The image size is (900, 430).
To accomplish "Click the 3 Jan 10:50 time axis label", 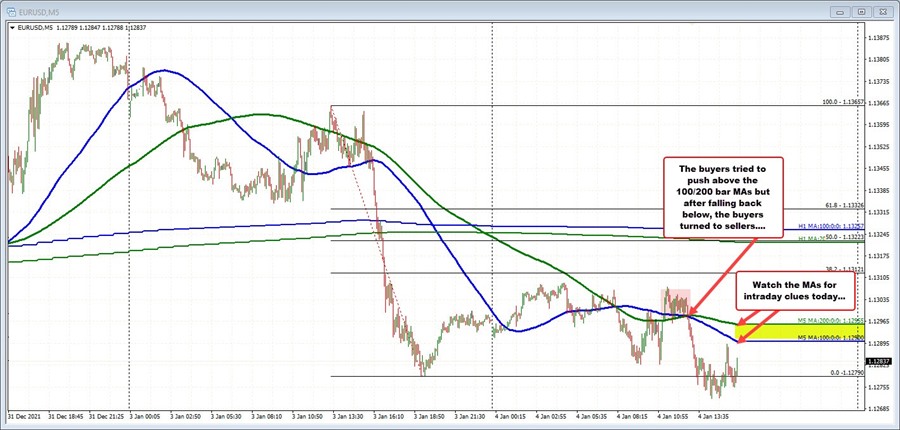I will click(309, 419).
